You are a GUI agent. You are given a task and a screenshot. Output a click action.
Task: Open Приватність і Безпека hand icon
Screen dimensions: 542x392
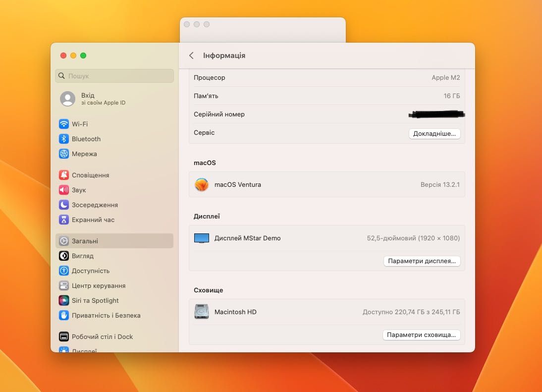tap(63, 315)
